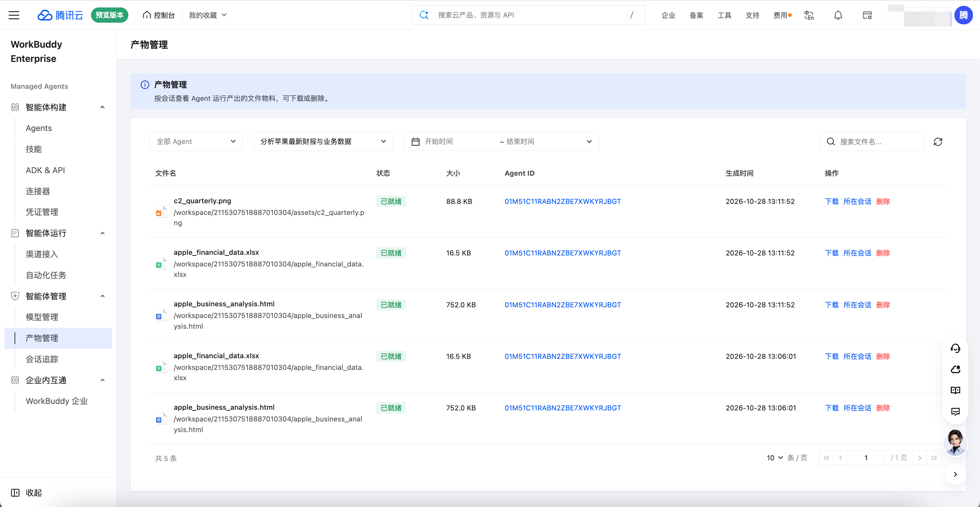Open the 分析苹果最新财报与业务数据 session dropdown
The height and width of the screenshot is (507, 980).
pos(323,142)
